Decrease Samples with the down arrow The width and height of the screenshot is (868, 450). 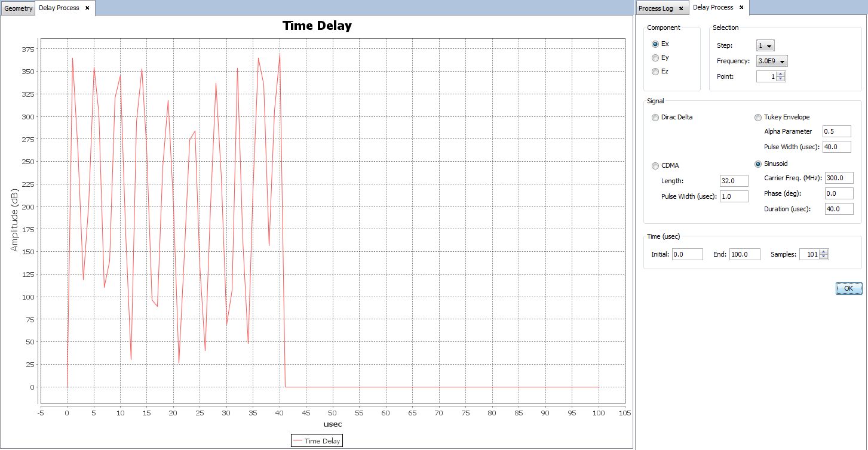(x=824, y=257)
